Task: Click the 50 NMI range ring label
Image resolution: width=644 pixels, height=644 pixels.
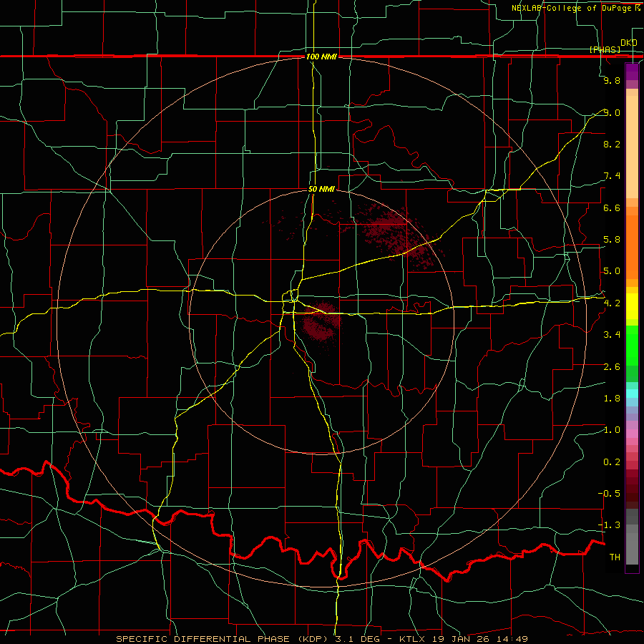Action: 321,189
